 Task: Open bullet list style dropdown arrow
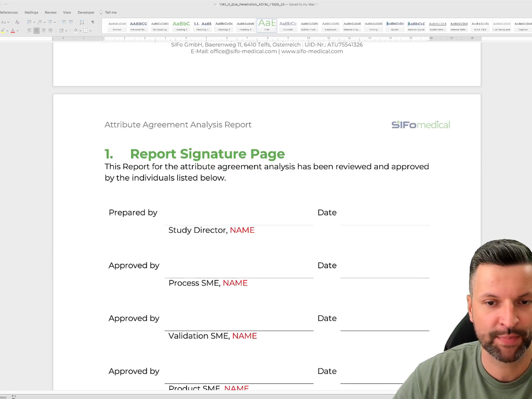(34, 22)
